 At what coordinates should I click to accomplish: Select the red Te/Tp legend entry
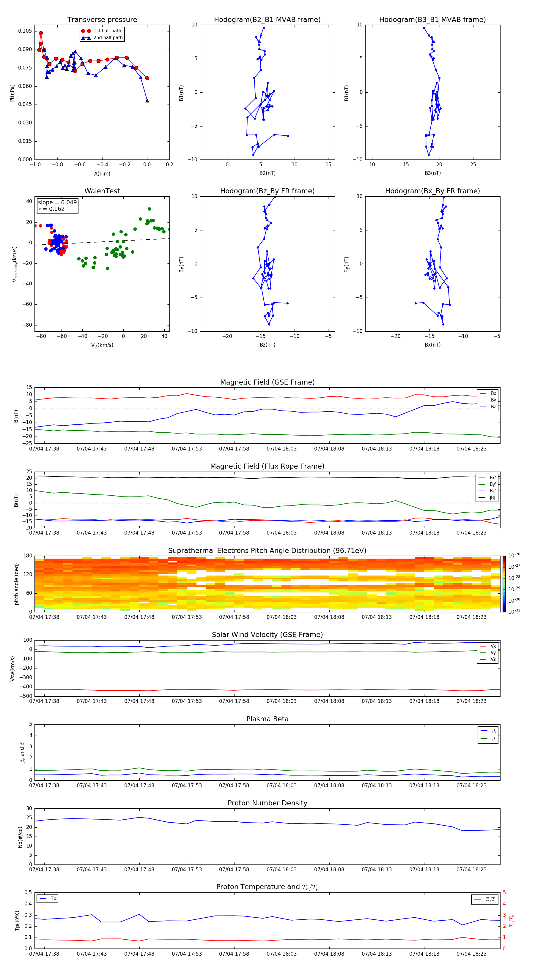[485, 899]
